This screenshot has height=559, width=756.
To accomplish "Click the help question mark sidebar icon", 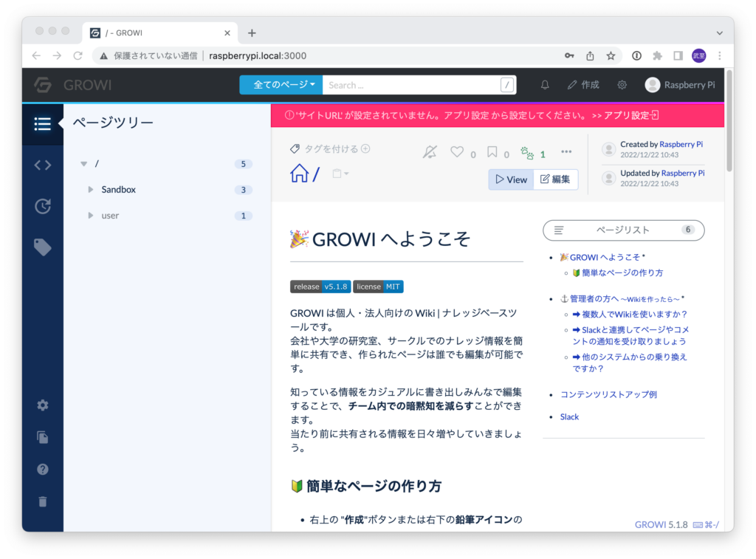I will point(42,469).
